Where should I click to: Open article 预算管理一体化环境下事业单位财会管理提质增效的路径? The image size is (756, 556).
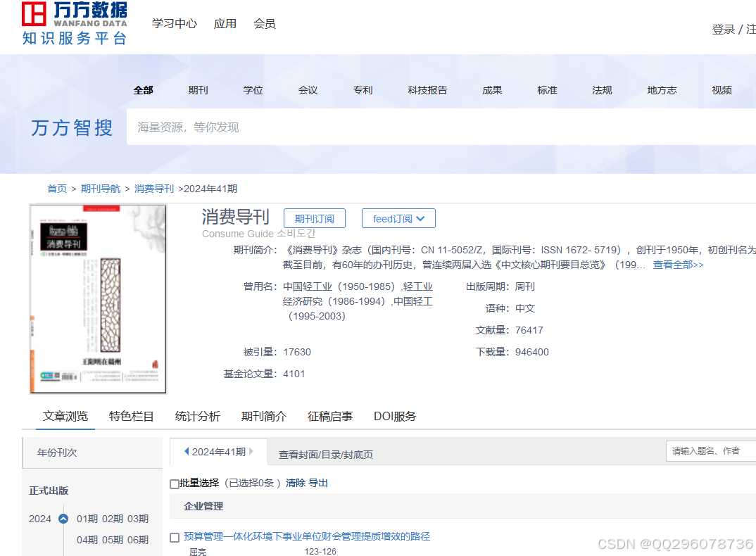pos(307,536)
